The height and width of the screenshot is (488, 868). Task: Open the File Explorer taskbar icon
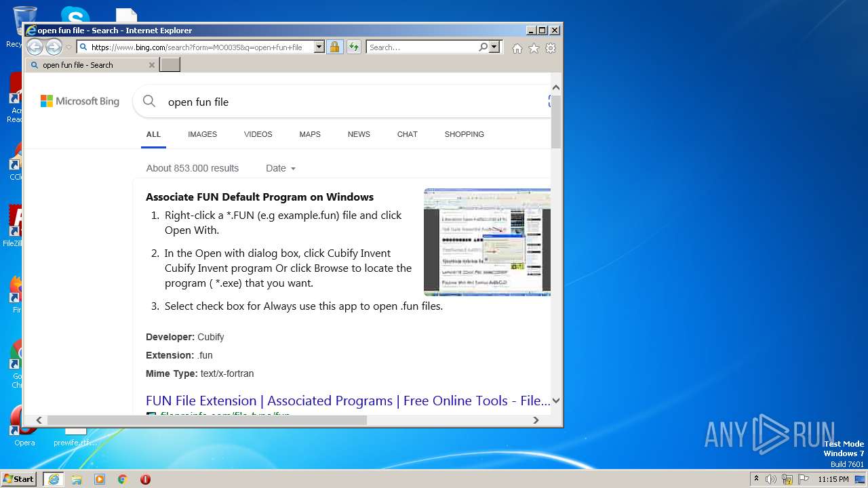pyautogui.click(x=77, y=479)
